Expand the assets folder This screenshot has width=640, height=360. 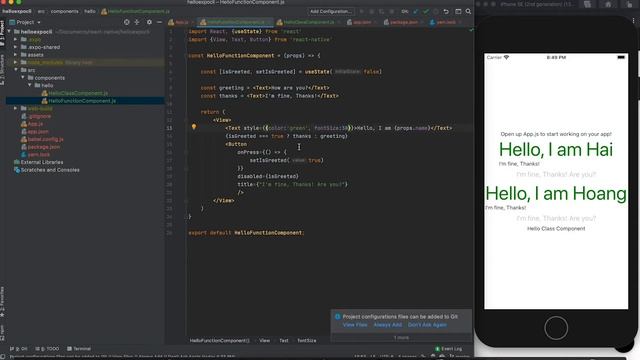[16, 55]
